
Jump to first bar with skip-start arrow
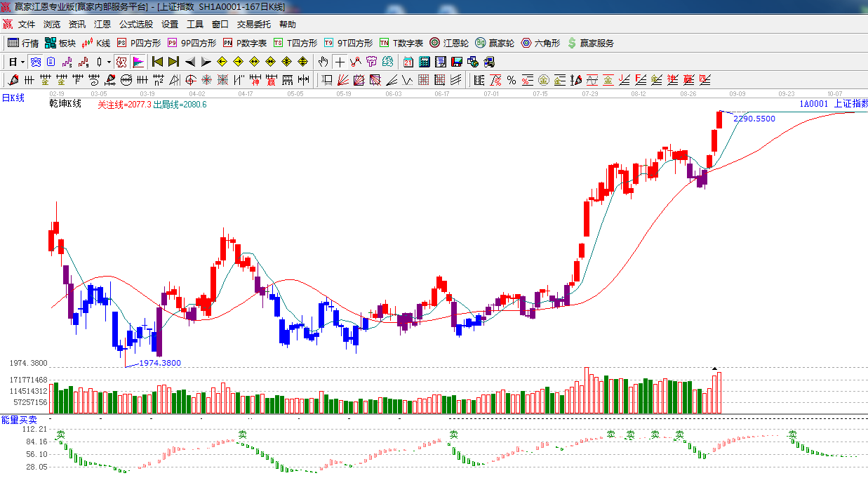(x=157, y=62)
